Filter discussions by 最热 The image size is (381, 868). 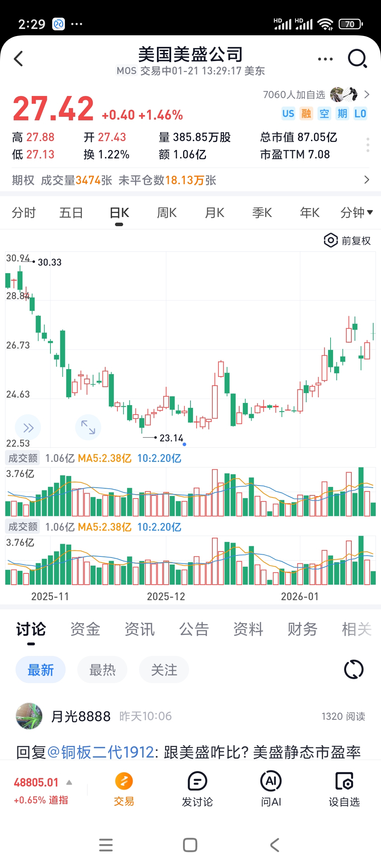[102, 670]
